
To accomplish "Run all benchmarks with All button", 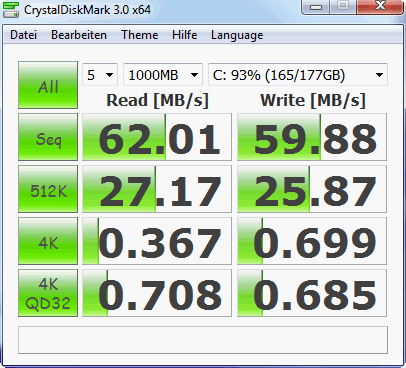I will pyautogui.click(x=48, y=85).
